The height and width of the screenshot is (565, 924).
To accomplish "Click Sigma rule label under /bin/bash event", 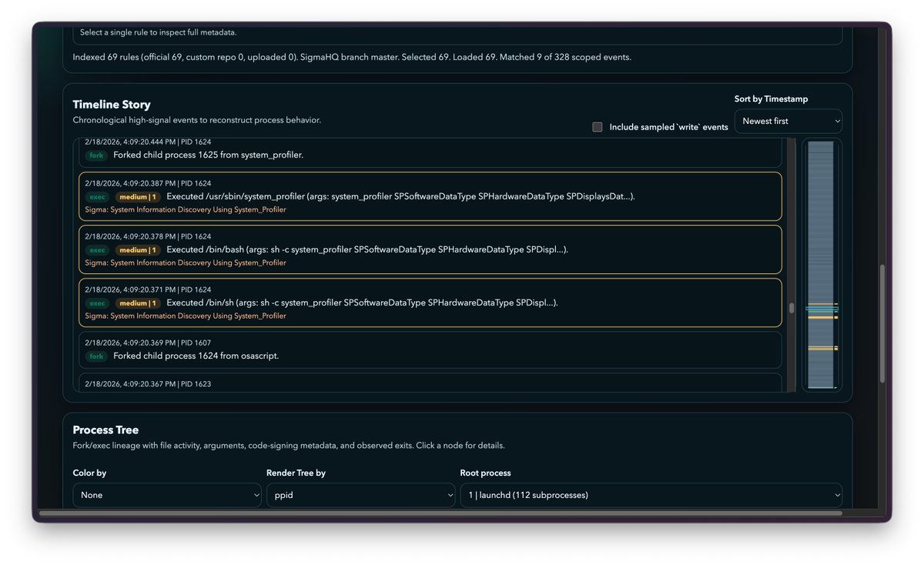I will coord(186,262).
